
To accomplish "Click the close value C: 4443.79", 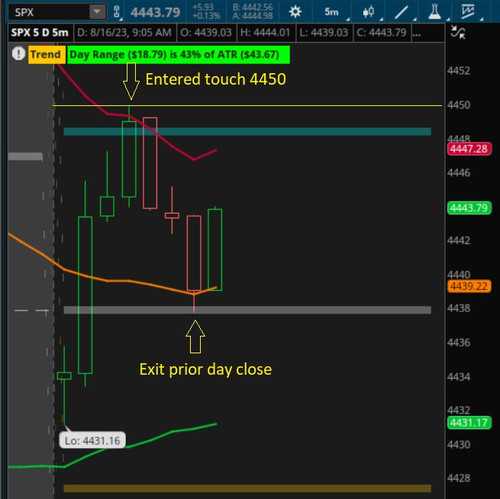I will [x=381, y=33].
